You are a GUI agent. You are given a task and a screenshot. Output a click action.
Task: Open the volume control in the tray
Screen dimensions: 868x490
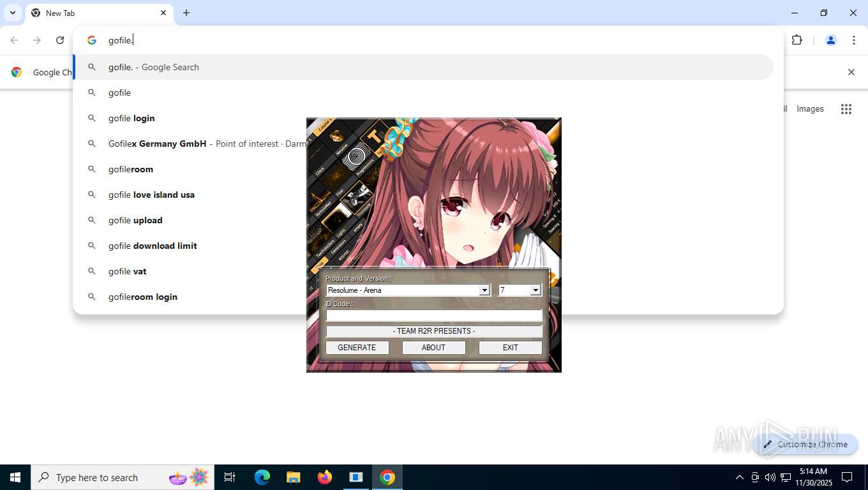pyautogui.click(x=770, y=477)
